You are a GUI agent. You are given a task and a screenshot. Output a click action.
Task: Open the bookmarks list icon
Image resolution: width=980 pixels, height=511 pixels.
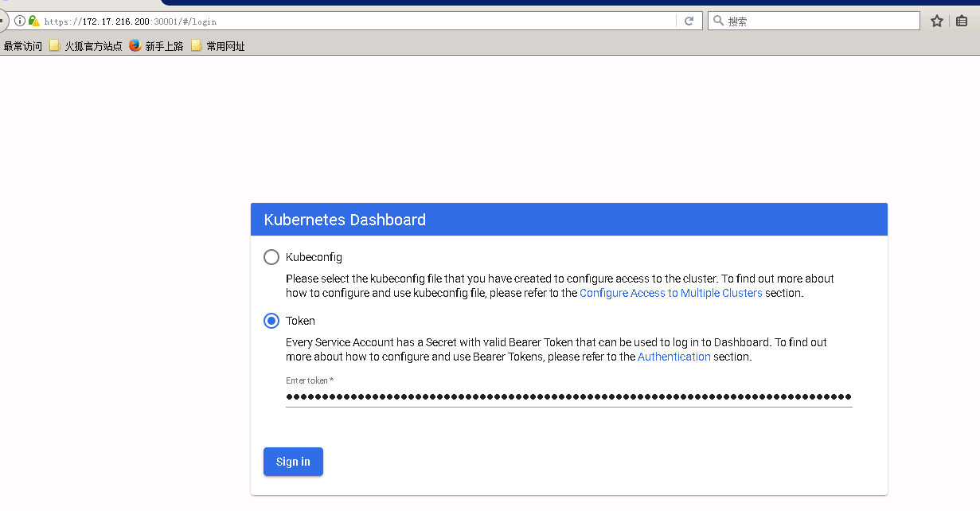click(962, 21)
